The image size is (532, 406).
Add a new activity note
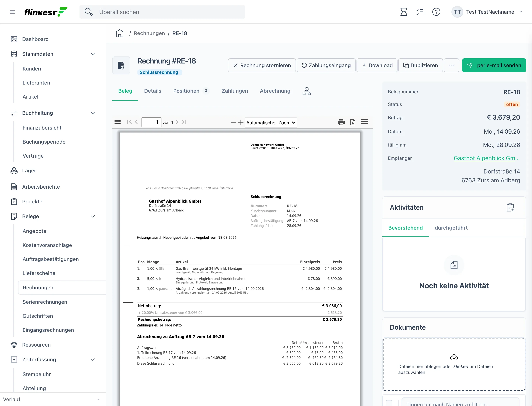pyautogui.click(x=510, y=207)
